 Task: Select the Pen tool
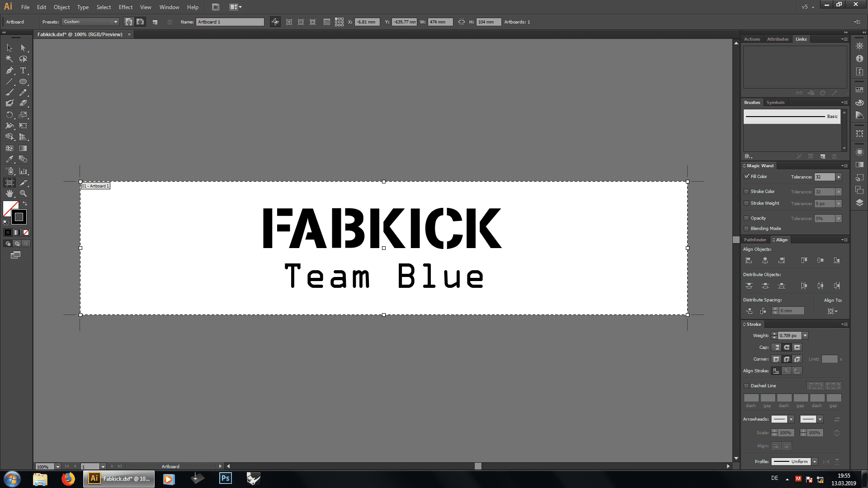point(9,70)
